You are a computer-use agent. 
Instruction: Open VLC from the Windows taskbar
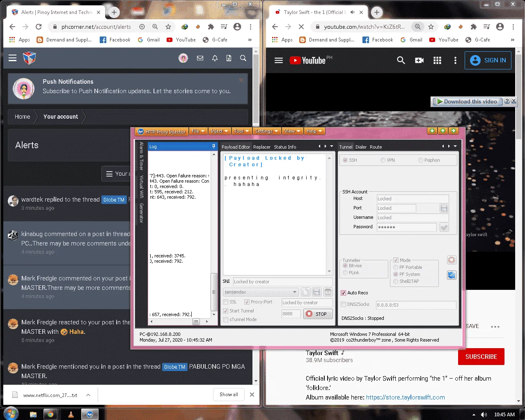(x=71, y=414)
